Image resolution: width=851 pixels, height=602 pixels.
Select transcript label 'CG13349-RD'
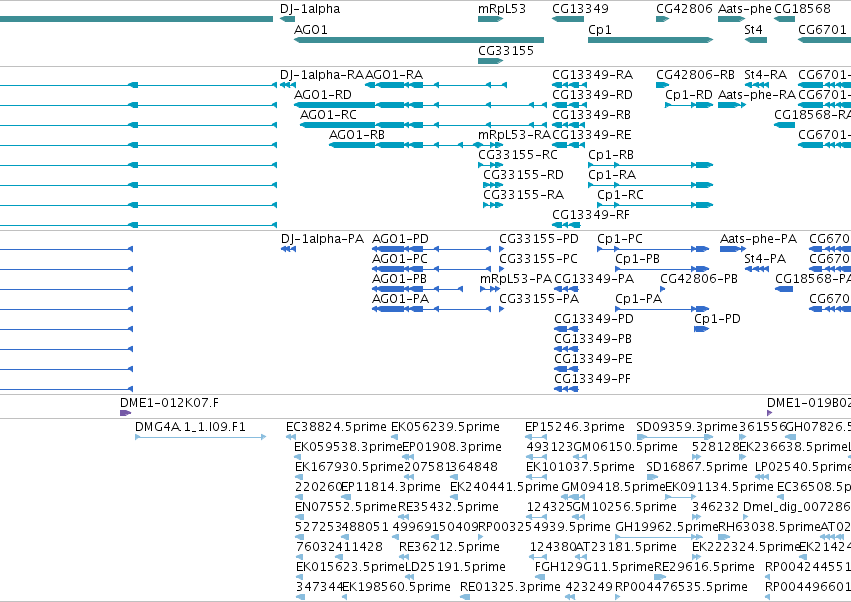(x=592, y=94)
